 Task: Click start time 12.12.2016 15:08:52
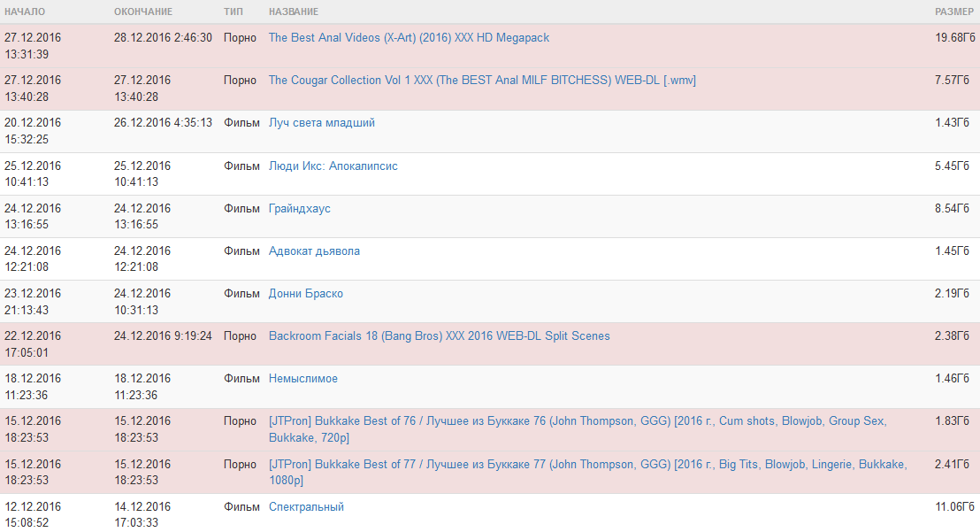[x=33, y=514]
